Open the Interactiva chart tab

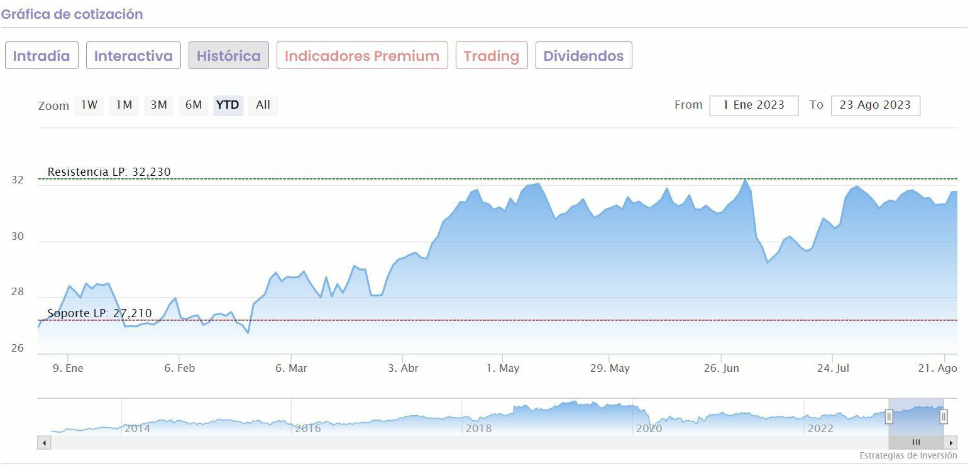[x=133, y=55]
